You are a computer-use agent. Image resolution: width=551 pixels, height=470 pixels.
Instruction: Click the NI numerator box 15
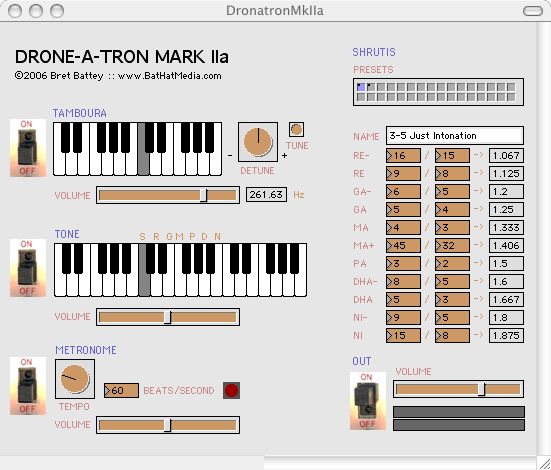coord(403,335)
